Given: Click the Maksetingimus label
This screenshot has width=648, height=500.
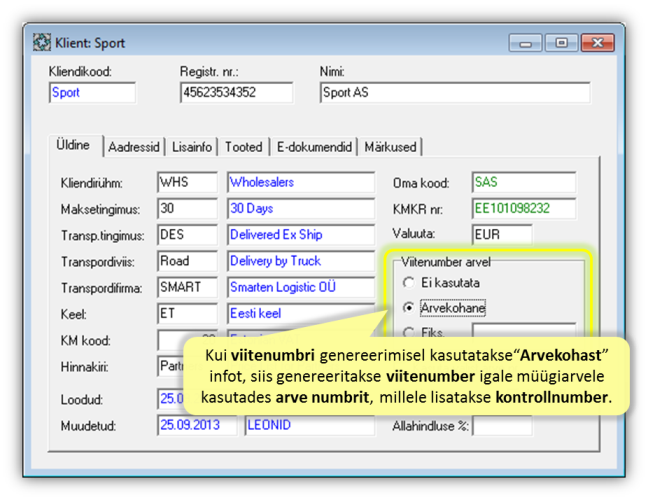Looking at the screenshot, I should coord(100,210).
